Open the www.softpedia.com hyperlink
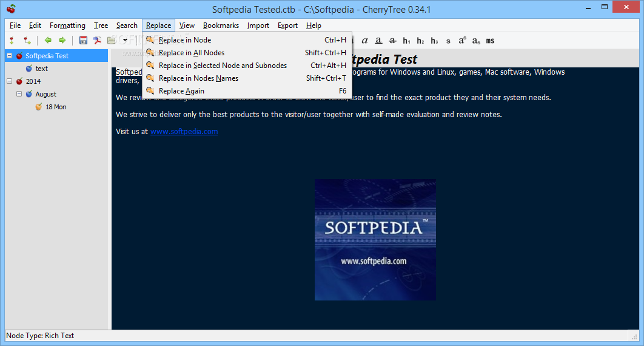 coord(184,132)
